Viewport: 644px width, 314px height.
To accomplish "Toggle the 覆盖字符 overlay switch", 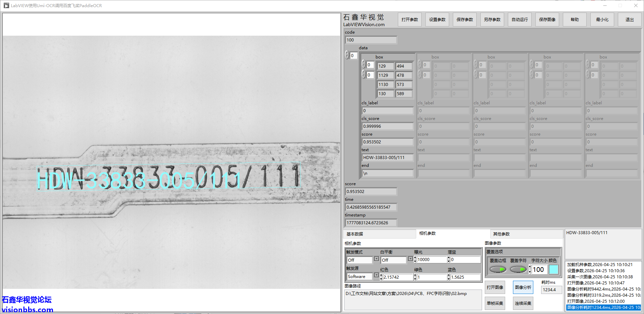I will (x=518, y=269).
